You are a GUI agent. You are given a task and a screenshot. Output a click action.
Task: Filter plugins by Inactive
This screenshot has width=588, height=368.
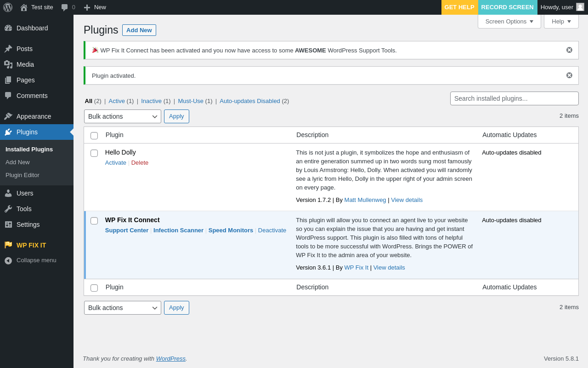151,101
